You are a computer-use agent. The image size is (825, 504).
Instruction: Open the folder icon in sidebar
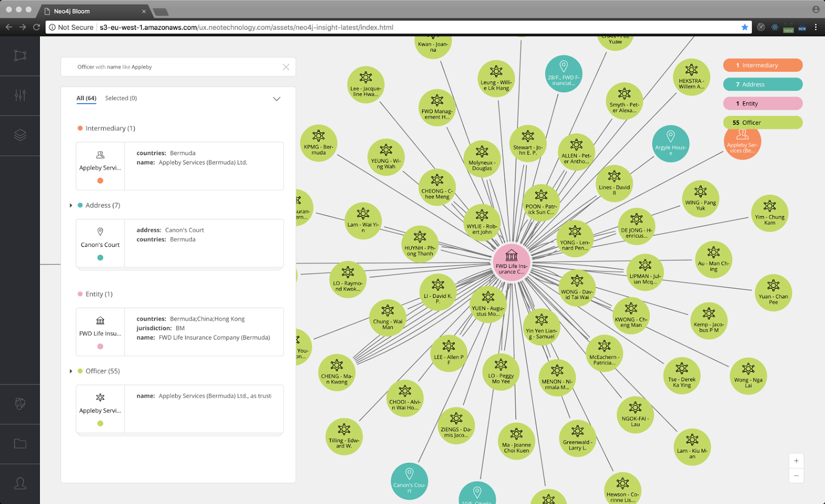click(20, 444)
